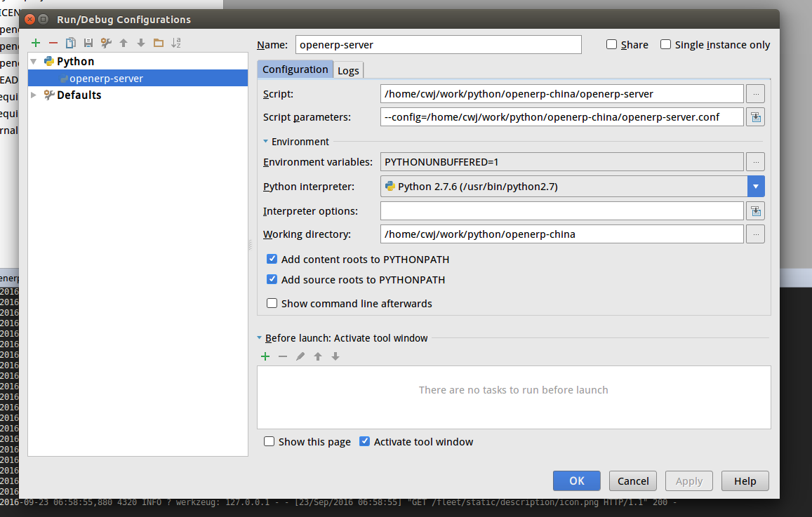Collapse the Environment section

(x=266, y=141)
